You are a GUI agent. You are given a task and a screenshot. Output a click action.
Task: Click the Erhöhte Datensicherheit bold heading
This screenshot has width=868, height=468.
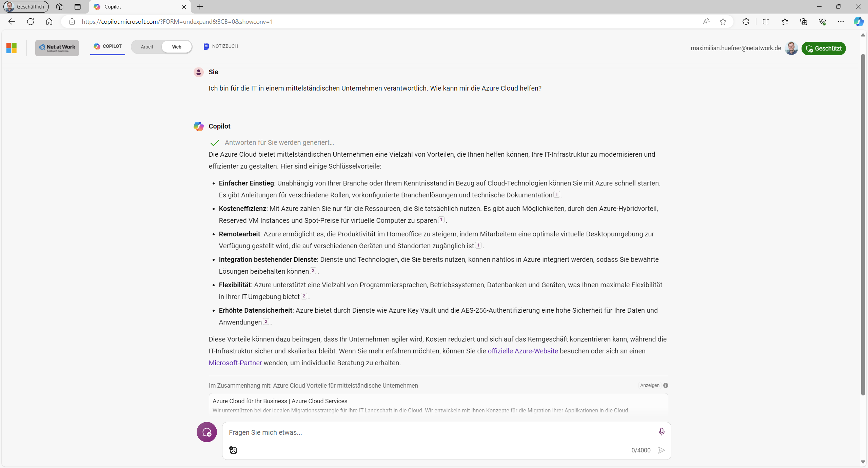click(255, 310)
